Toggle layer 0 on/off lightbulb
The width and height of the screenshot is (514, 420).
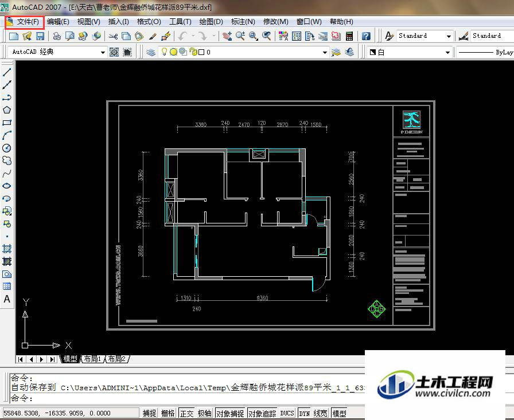coord(165,52)
